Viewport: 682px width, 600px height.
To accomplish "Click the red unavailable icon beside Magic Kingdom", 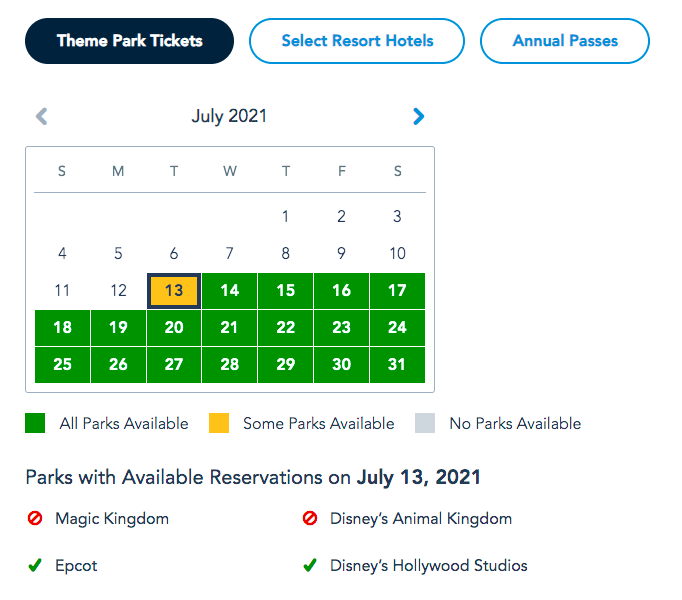I will tap(35, 518).
